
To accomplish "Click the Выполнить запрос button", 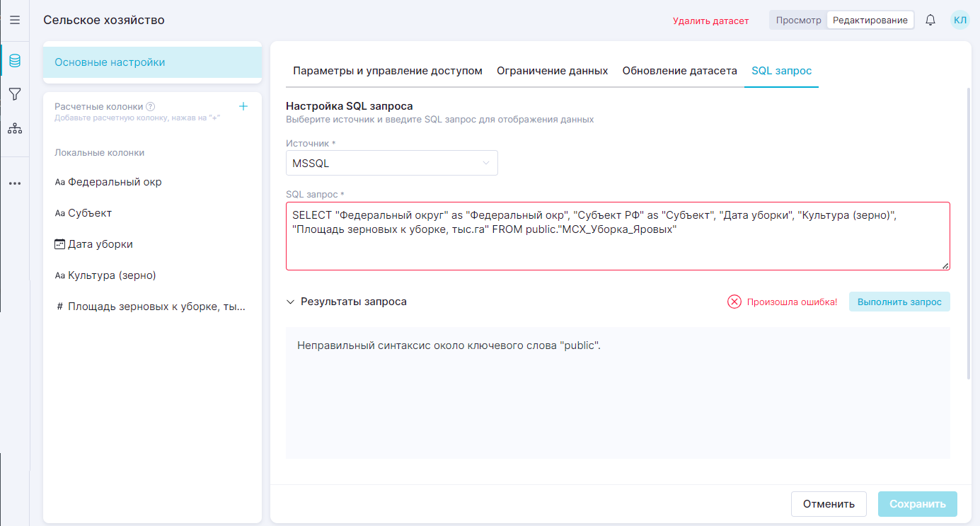I will coord(899,302).
